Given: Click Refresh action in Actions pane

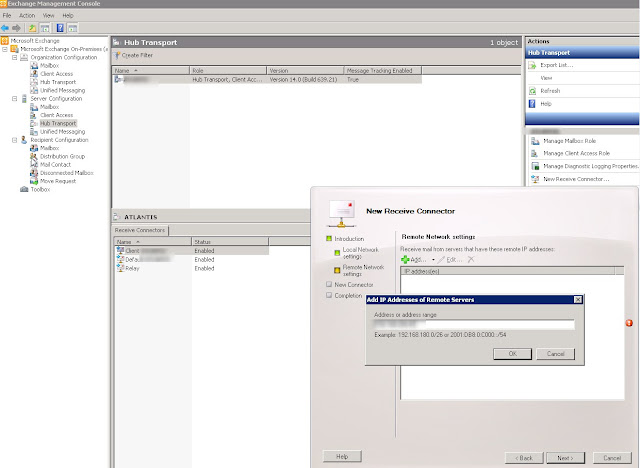Looking at the screenshot, I should point(550,91).
